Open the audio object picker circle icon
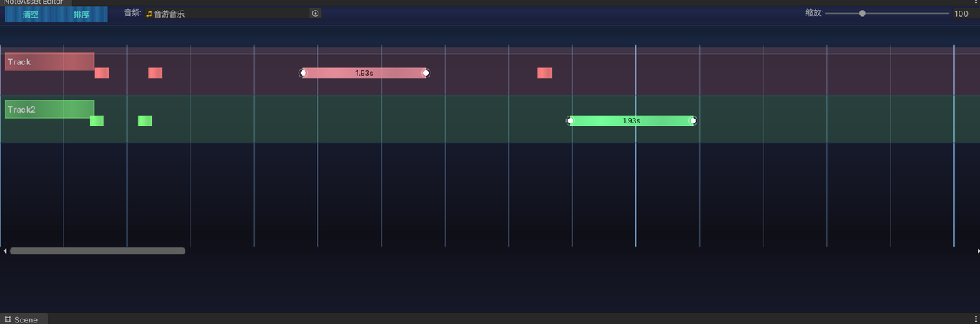The height and width of the screenshot is (324, 980). 315,14
